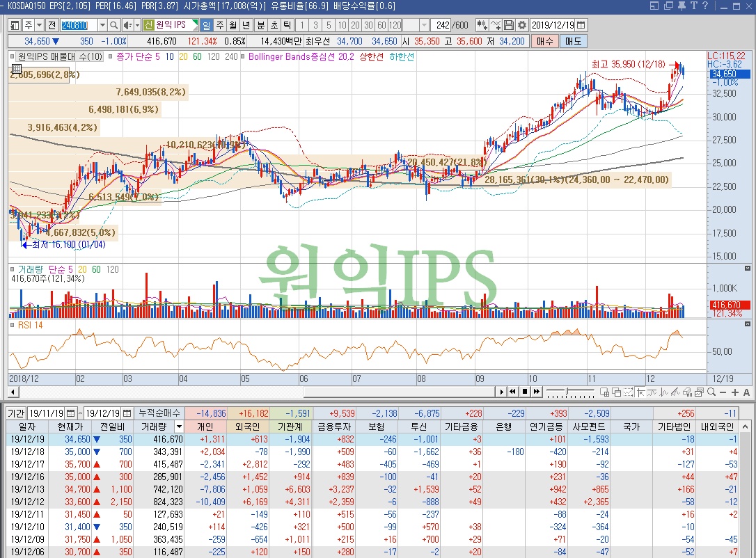Click the 외국인 column header

[x=248, y=427]
